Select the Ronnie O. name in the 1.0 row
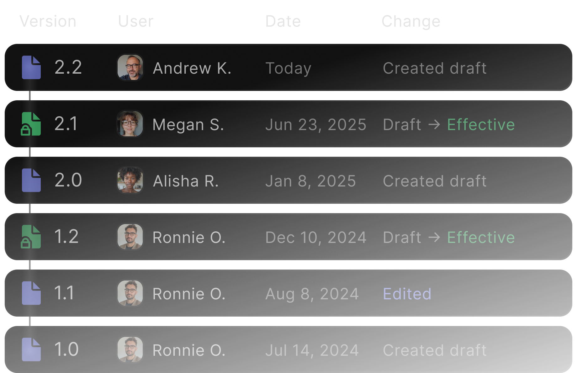The image size is (588, 373). pos(189,350)
